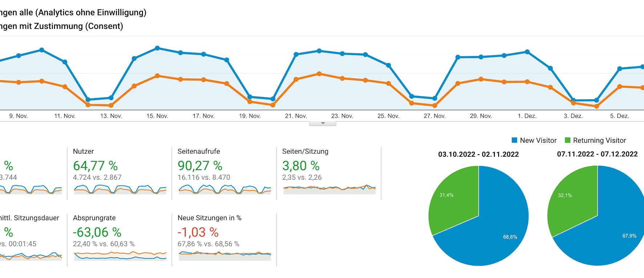Click the Neue Sitzungen sparkline graph
Image resolution: width=644 pixels, height=278 pixels.
point(224,255)
